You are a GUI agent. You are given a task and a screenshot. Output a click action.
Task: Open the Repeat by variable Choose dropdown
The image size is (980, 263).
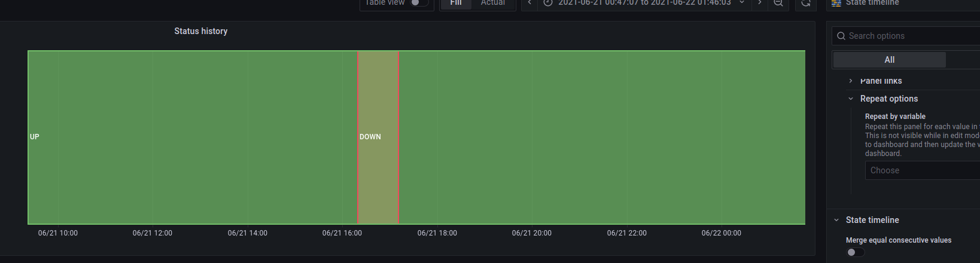click(923, 170)
